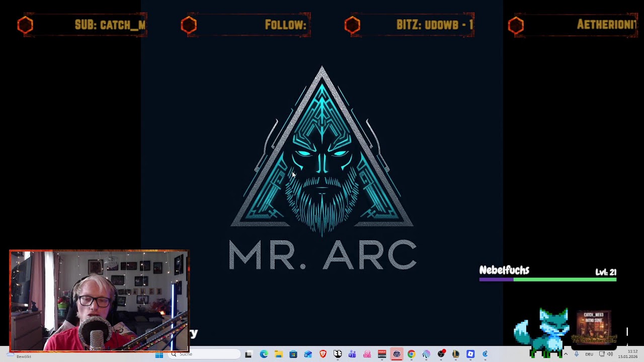Image resolution: width=644 pixels, height=362 pixels.
Task: Click the Lvl: 21 text
Action: pyautogui.click(x=606, y=272)
